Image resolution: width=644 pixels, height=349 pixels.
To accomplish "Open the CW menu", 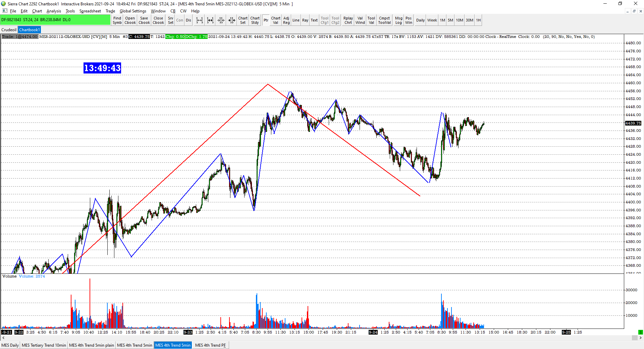I will [x=183, y=11].
